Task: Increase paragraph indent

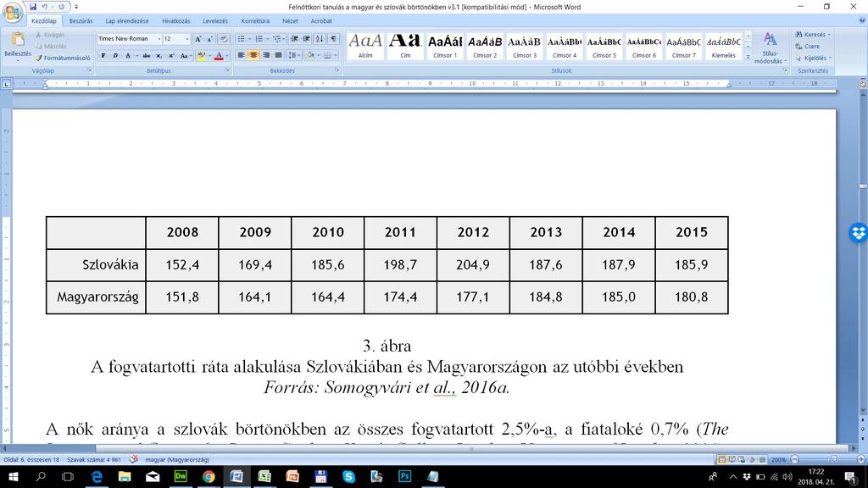Action: (307, 39)
